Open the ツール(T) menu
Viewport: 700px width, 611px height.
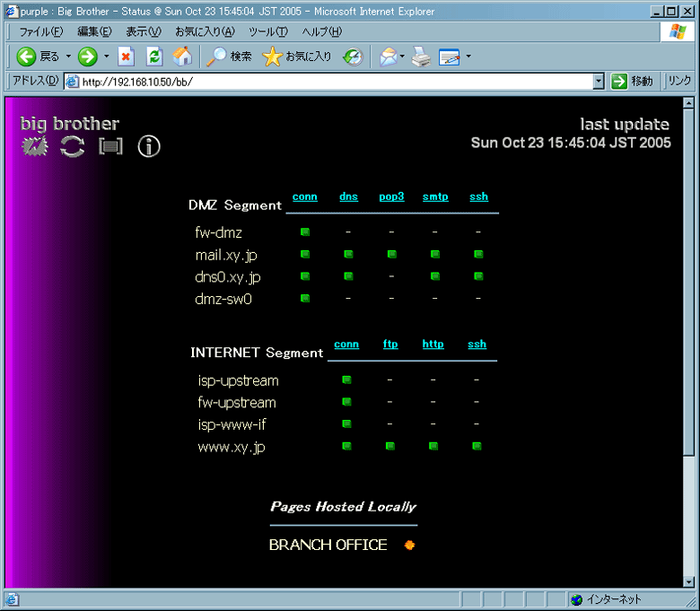point(268,31)
